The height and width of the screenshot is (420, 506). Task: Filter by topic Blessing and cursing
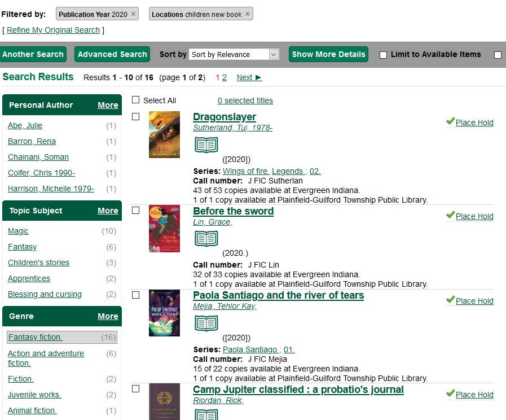coord(45,294)
